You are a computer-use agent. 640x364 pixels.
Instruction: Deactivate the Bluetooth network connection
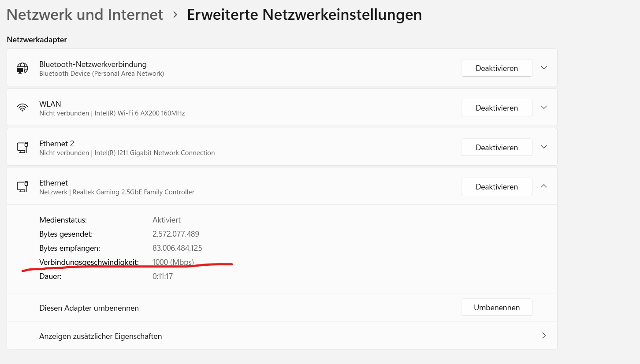(497, 68)
